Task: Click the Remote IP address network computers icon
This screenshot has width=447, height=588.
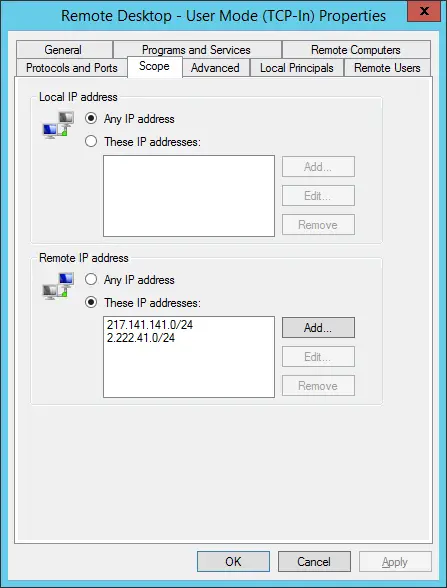Action: click(58, 286)
